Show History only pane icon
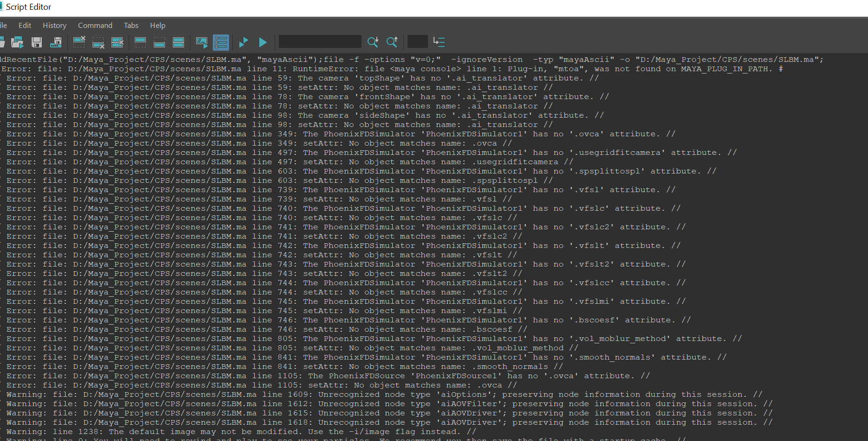The width and height of the screenshot is (868, 441). [140, 42]
